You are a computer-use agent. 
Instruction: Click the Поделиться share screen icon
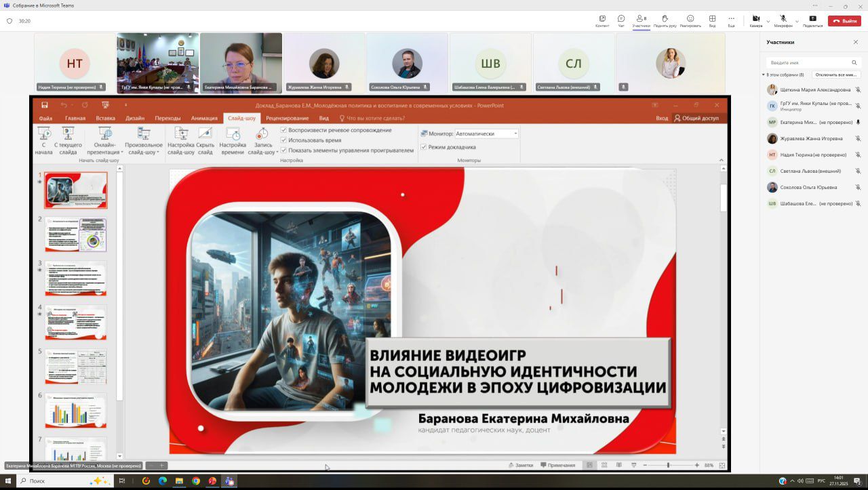(x=812, y=20)
